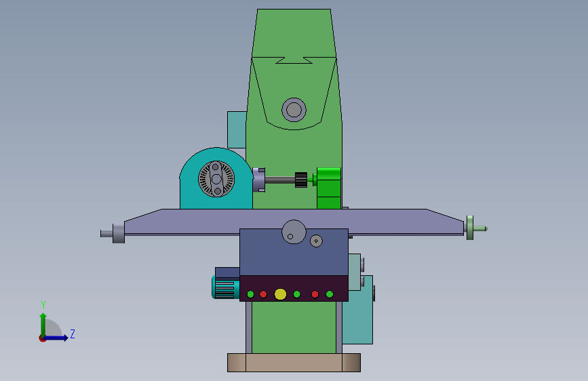588x381 pixels.
Task: Select the small gray round knob on the saddle
Action: pos(316,241)
